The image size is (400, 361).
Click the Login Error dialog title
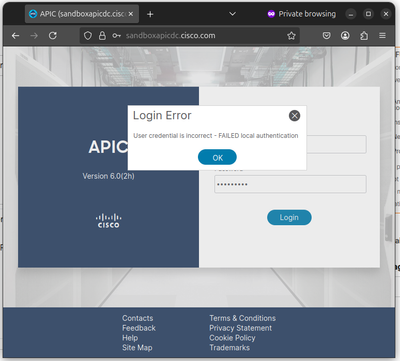162,115
